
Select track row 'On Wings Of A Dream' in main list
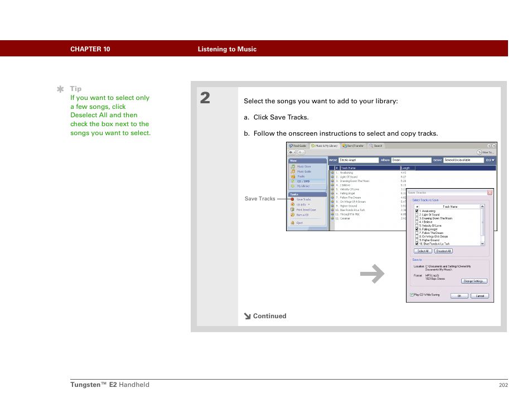pyautogui.click(x=368, y=202)
